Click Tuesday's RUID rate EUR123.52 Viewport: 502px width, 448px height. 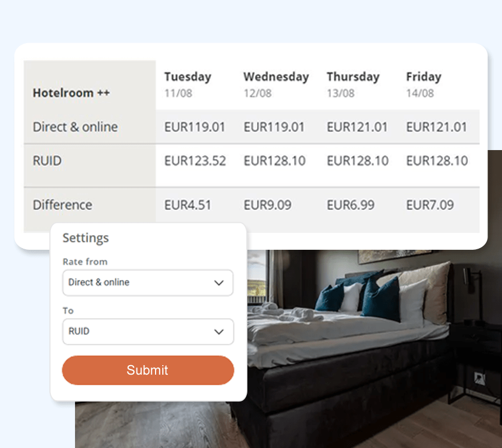[x=195, y=161]
